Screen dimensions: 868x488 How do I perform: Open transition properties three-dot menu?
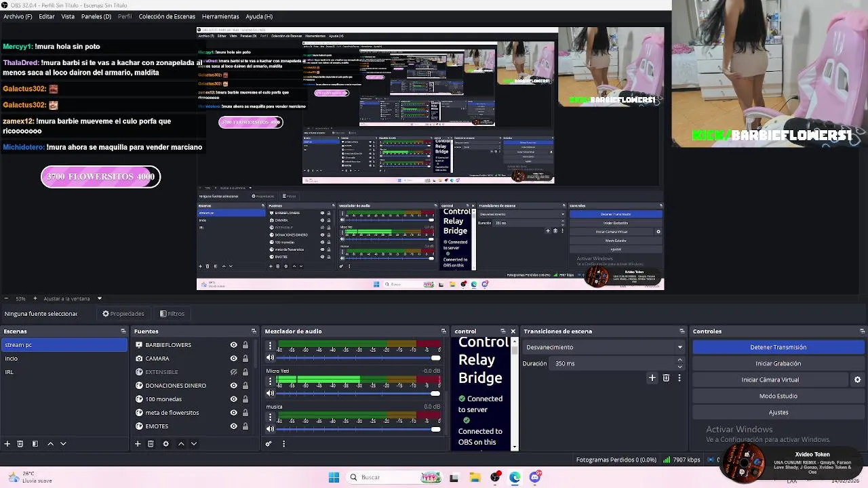pyautogui.click(x=679, y=378)
